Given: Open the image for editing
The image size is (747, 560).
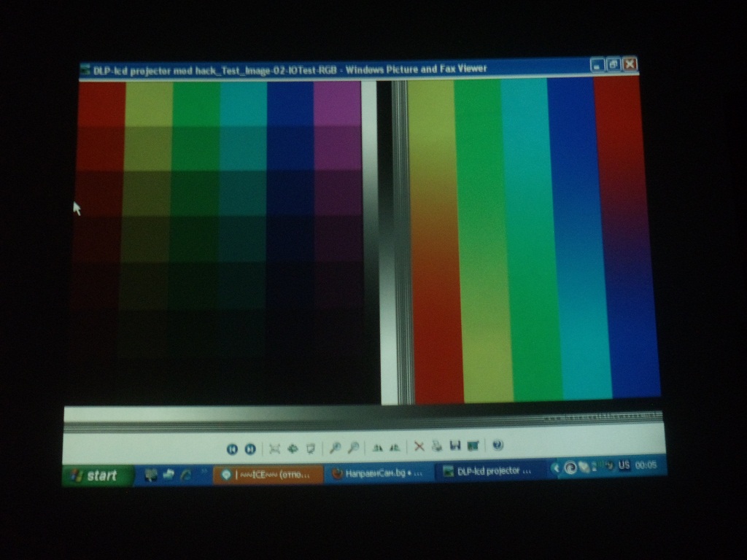Looking at the screenshot, I should (x=473, y=446).
